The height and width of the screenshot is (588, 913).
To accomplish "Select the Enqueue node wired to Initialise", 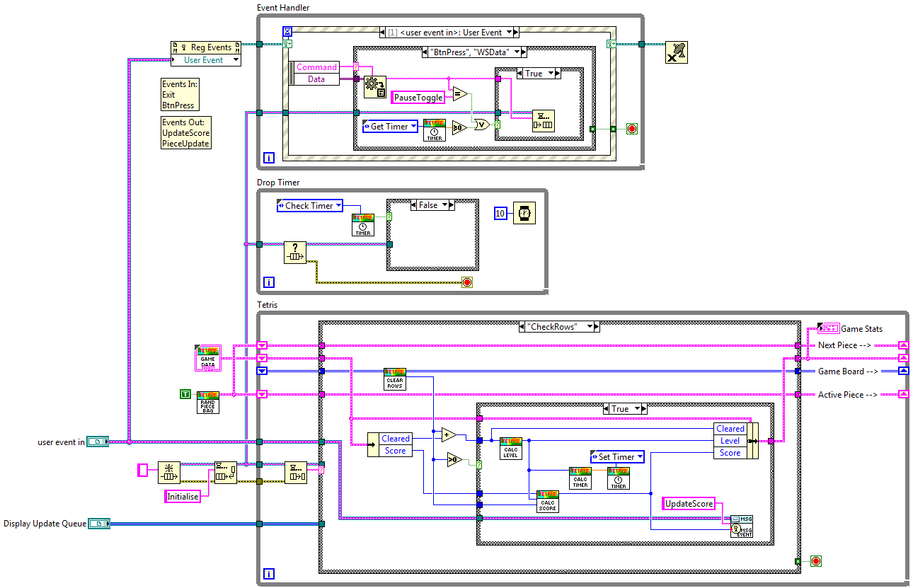I will coord(226,473).
